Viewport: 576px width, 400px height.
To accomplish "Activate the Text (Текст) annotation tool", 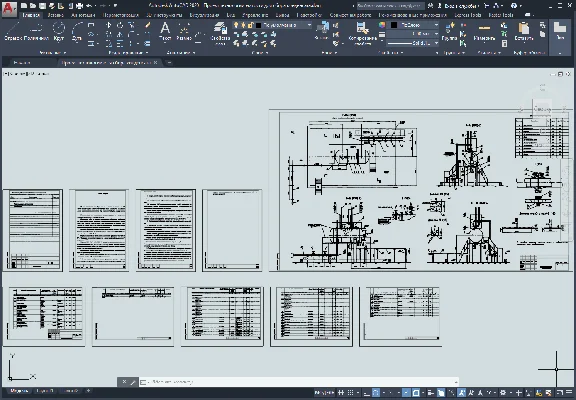I will [x=165, y=31].
